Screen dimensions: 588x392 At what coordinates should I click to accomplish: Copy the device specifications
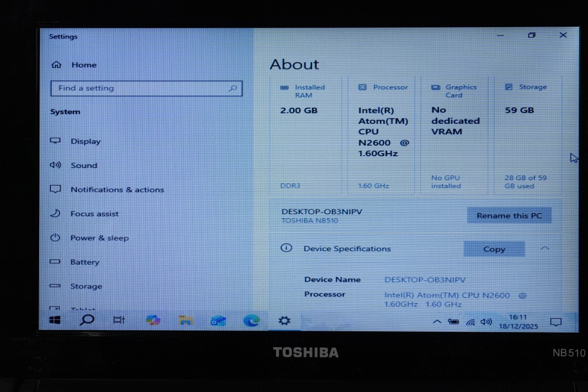pos(494,249)
